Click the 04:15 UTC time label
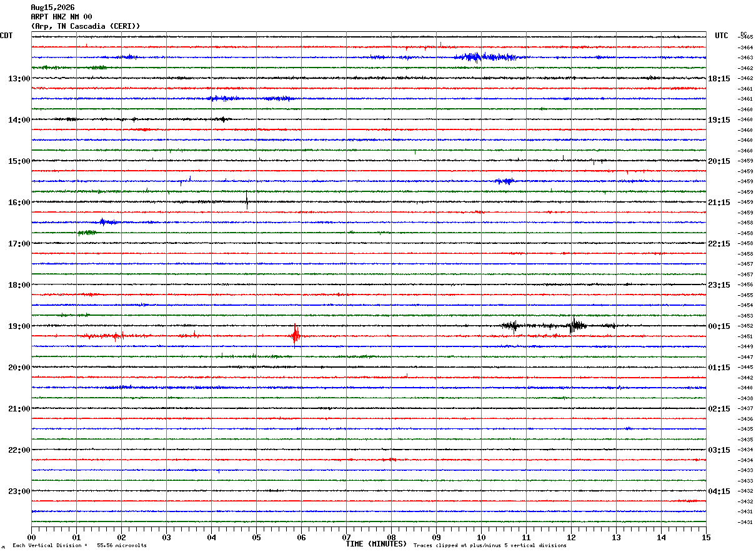 [x=719, y=491]
